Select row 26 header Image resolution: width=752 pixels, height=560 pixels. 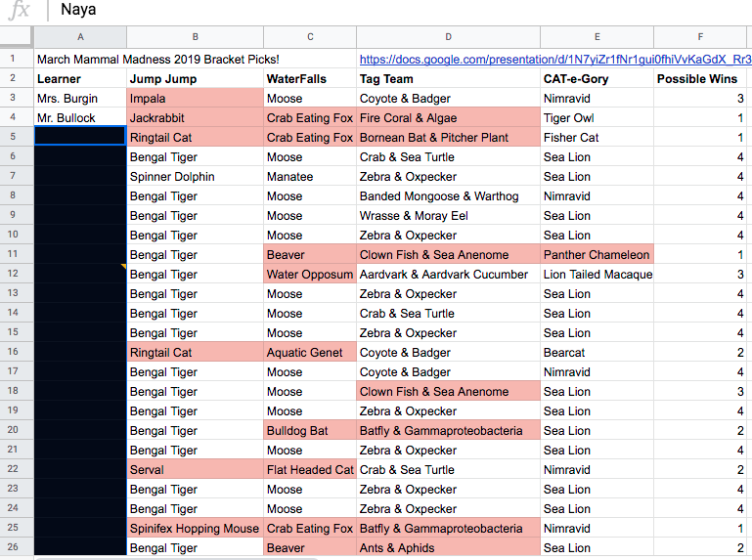[x=13, y=547]
